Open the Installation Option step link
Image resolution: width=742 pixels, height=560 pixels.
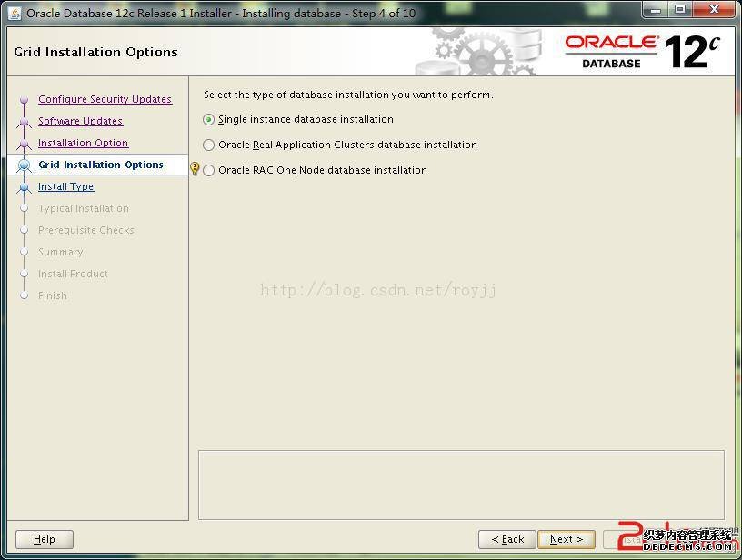click(x=83, y=144)
